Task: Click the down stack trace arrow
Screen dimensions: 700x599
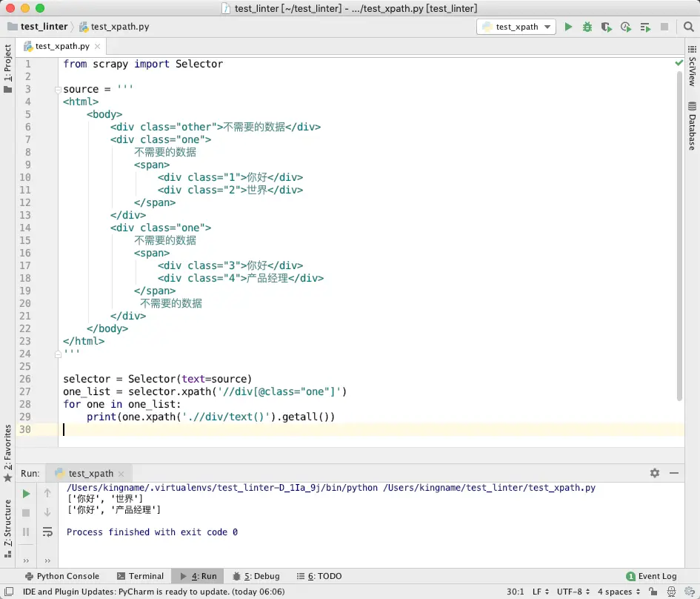Action: click(x=47, y=512)
